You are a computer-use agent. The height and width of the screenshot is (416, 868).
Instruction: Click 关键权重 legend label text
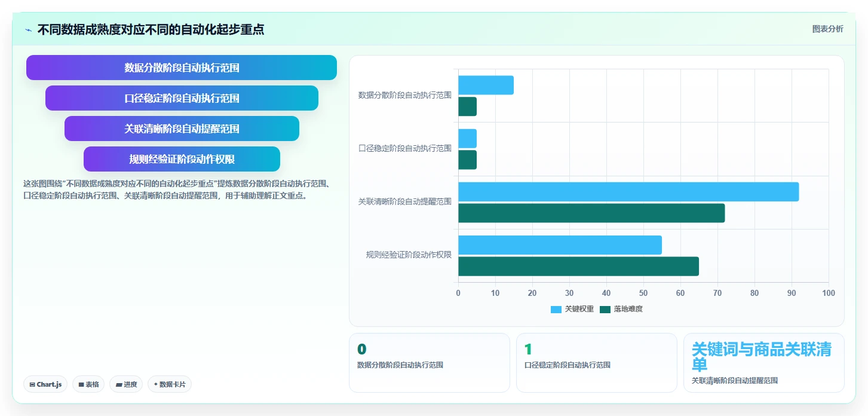pos(579,309)
